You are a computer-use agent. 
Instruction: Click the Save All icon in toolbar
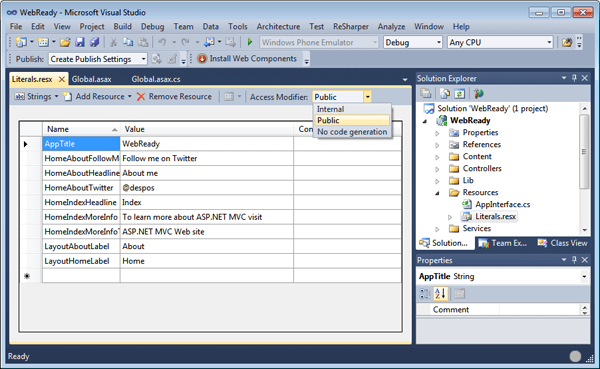tap(94, 42)
